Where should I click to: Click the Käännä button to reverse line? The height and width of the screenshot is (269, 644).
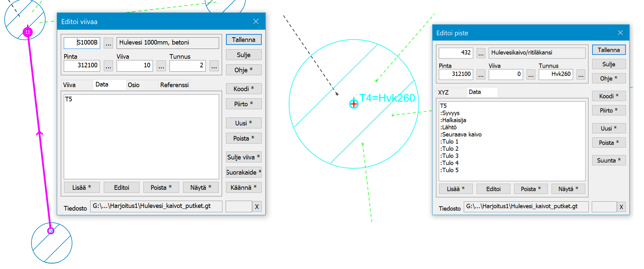[244, 187]
